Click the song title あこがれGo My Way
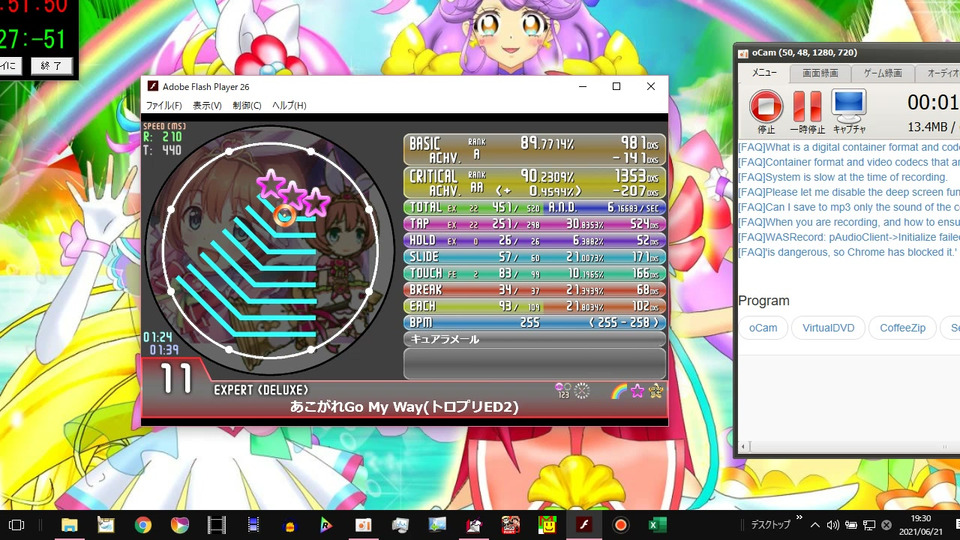 [404, 407]
